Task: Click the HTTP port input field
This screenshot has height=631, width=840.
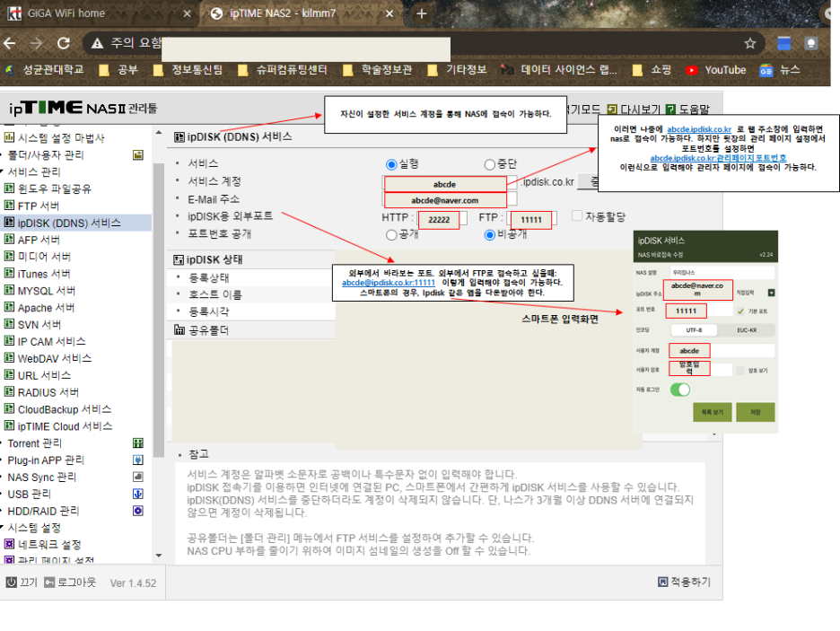Action: [442, 218]
